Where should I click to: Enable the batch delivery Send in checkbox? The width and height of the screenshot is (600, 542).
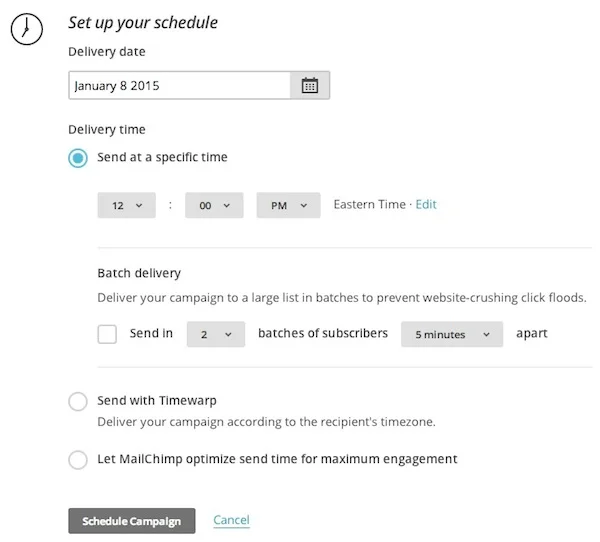[x=107, y=334]
